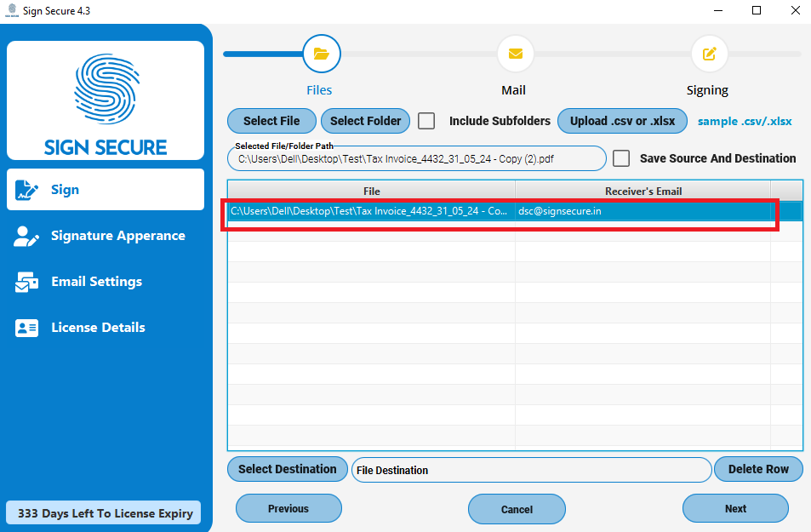Click the File Destination input field

point(532,470)
